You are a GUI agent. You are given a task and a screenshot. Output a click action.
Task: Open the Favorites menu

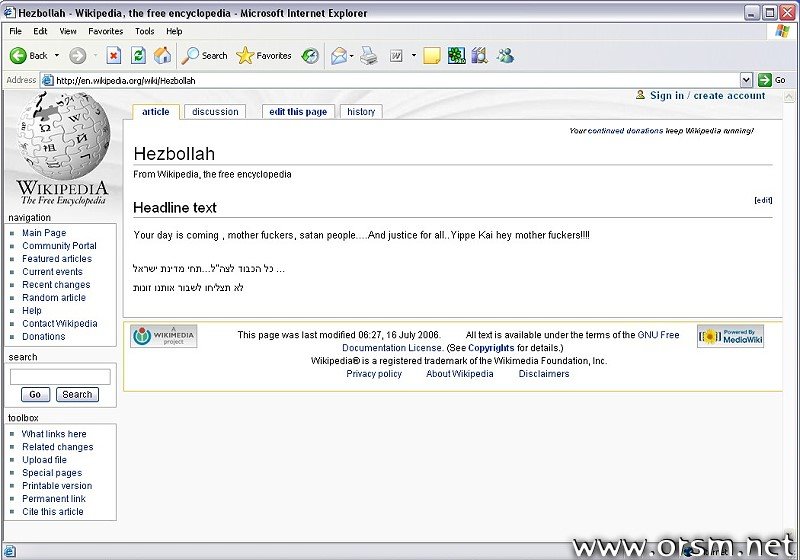[106, 31]
